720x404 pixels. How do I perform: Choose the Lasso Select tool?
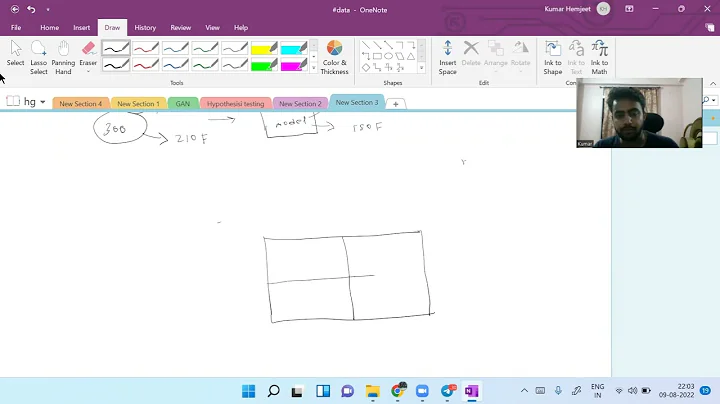click(39, 57)
